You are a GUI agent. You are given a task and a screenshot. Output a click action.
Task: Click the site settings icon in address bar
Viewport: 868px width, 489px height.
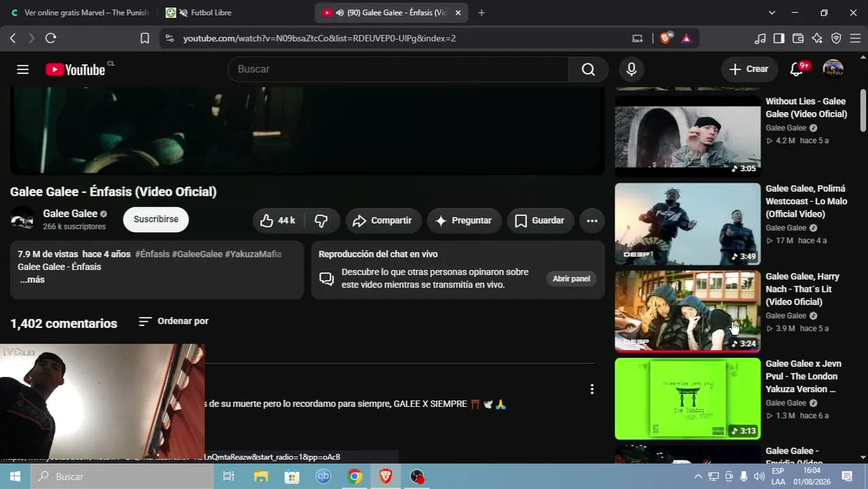click(170, 39)
